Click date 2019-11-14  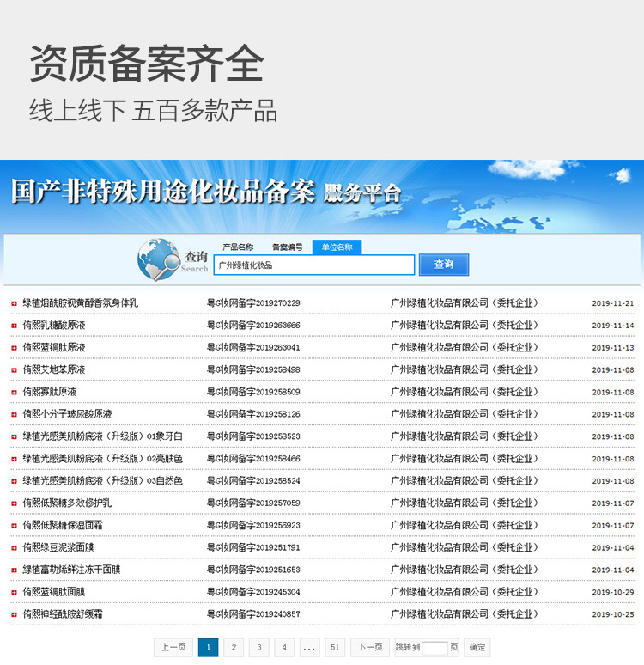[x=613, y=326]
